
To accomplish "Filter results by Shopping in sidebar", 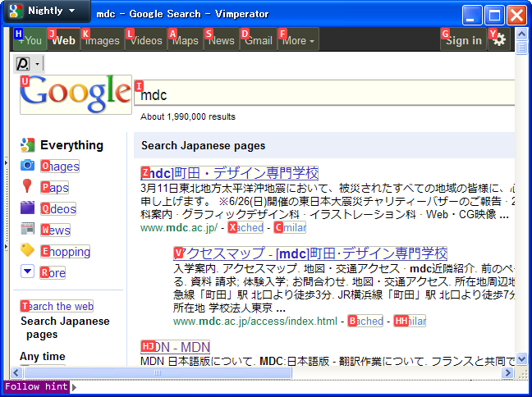I will pos(65,252).
